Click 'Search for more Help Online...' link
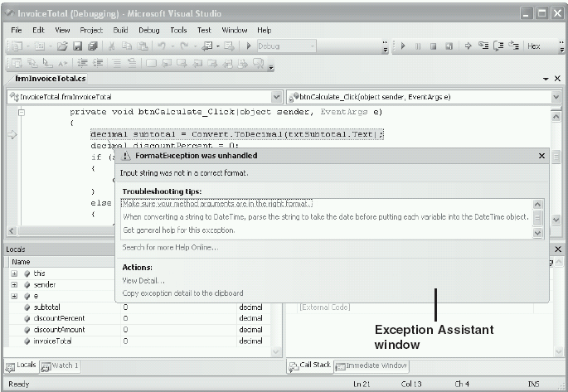The height and width of the screenshot is (392, 568). point(170,247)
